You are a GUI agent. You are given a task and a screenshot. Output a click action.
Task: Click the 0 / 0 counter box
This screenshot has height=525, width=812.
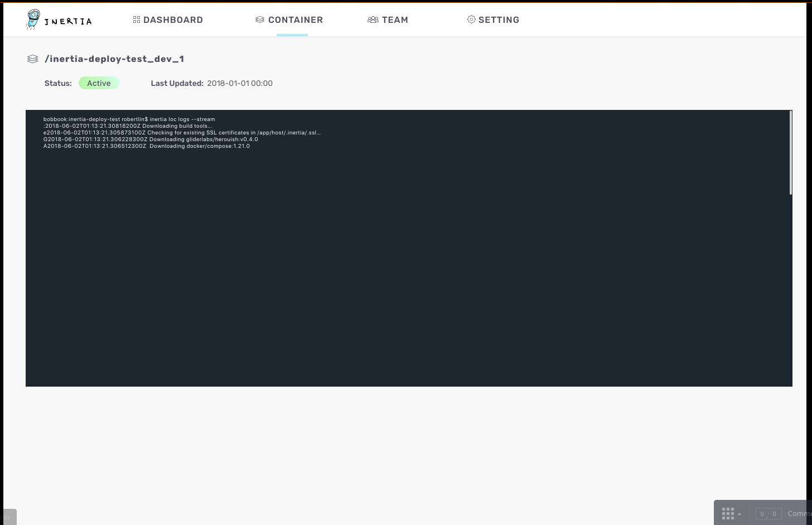pos(768,513)
